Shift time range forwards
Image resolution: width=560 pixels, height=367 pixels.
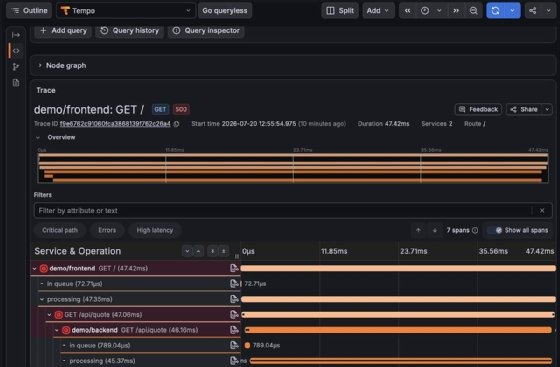pos(456,11)
